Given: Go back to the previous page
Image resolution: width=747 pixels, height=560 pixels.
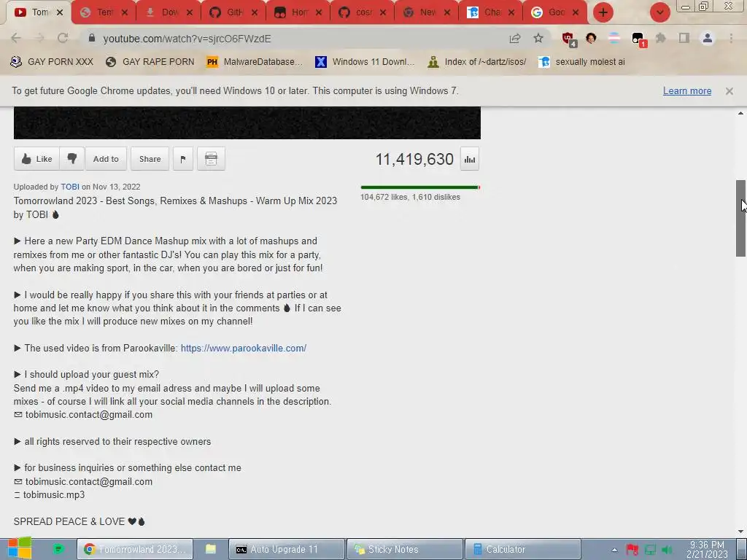Looking at the screenshot, I should [16, 38].
